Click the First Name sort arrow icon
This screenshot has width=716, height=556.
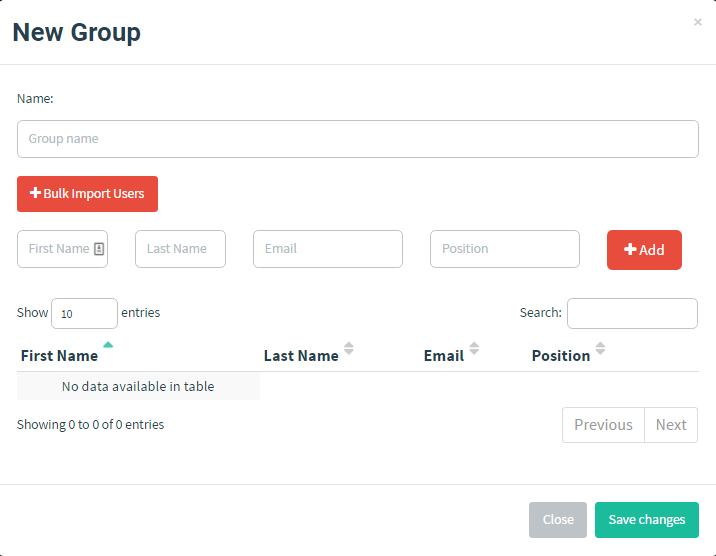coord(108,345)
